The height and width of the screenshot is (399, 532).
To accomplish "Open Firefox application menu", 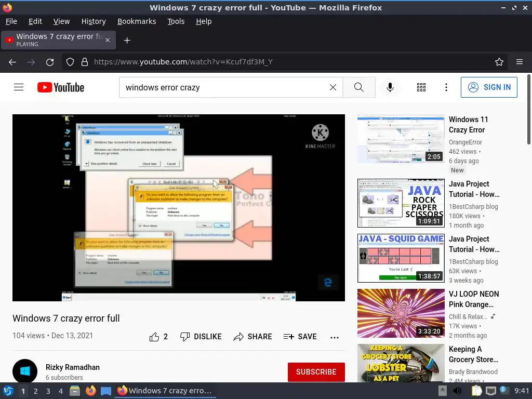I will click(x=519, y=62).
